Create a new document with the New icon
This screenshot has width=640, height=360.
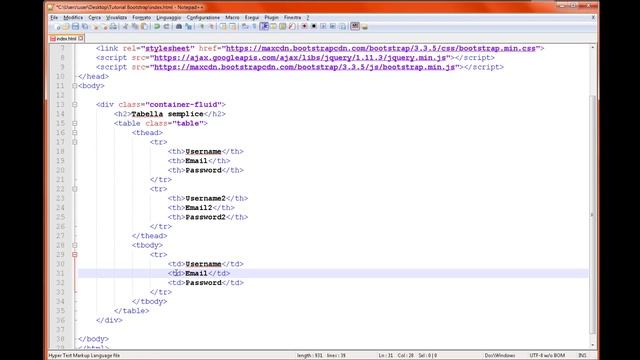pos(58,27)
